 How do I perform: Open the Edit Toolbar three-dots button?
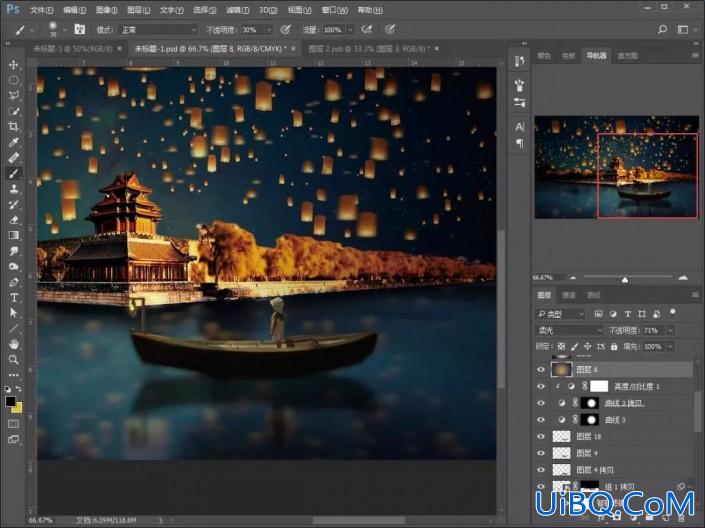(13, 374)
